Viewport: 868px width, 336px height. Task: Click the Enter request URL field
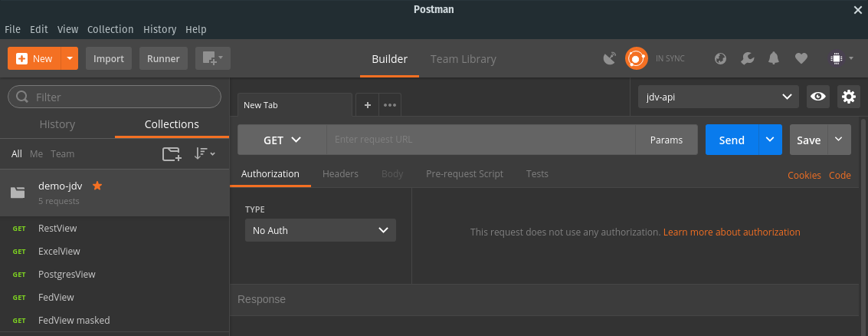481,140
